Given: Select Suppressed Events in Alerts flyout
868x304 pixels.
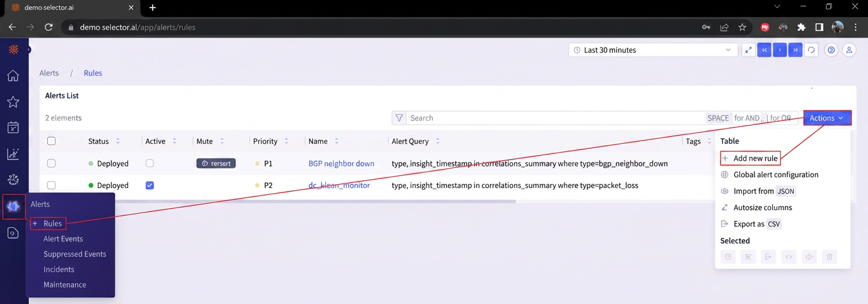Looking at the screenshot, I should (75, 254).
